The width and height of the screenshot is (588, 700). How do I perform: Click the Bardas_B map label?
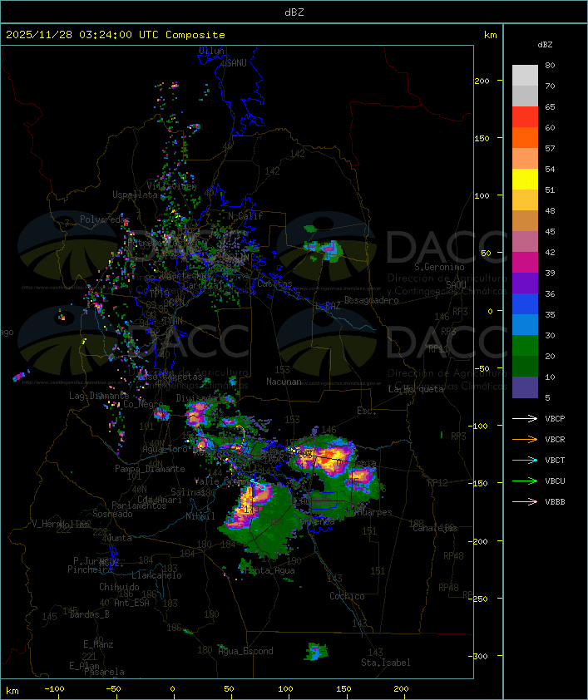[89, 614]
